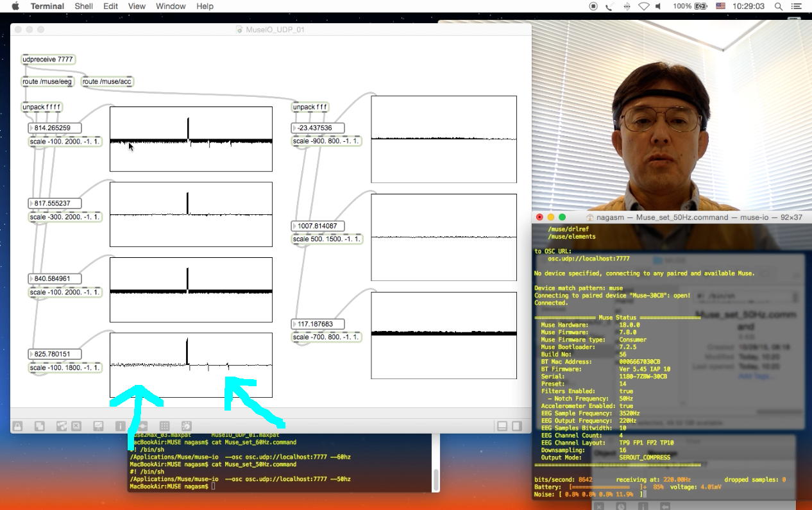
Task: Click the screen recording stop icon in menu bar
Action: click(x=593, y=6)
